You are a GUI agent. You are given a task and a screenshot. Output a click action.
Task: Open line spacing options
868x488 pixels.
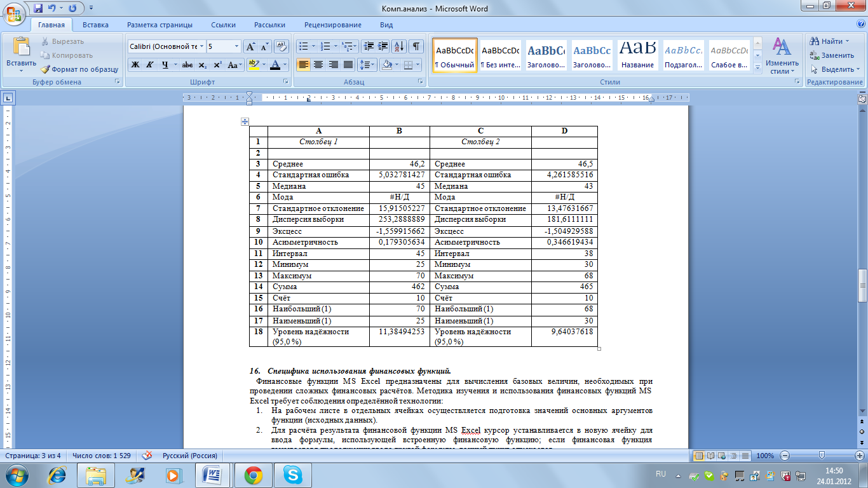click(x=367, y=65)
